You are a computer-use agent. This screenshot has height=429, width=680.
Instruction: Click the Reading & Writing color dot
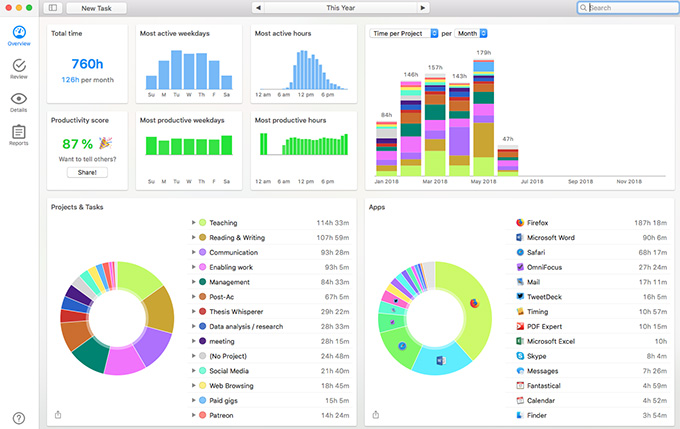[x=202, y=237]
